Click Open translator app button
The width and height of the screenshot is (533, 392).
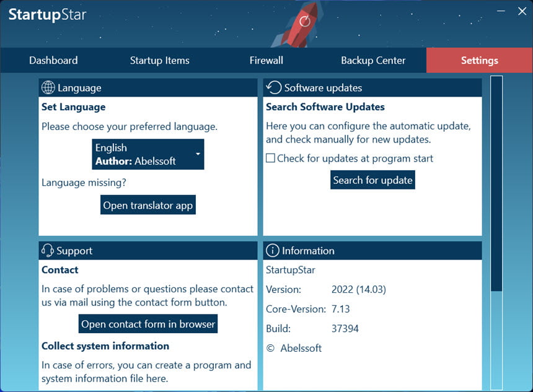[148, 205]
